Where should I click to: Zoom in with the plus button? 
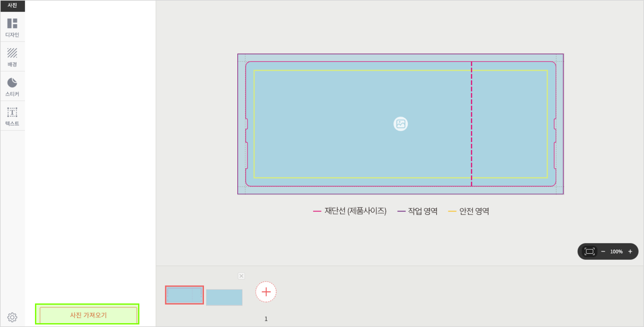point(630,252)
